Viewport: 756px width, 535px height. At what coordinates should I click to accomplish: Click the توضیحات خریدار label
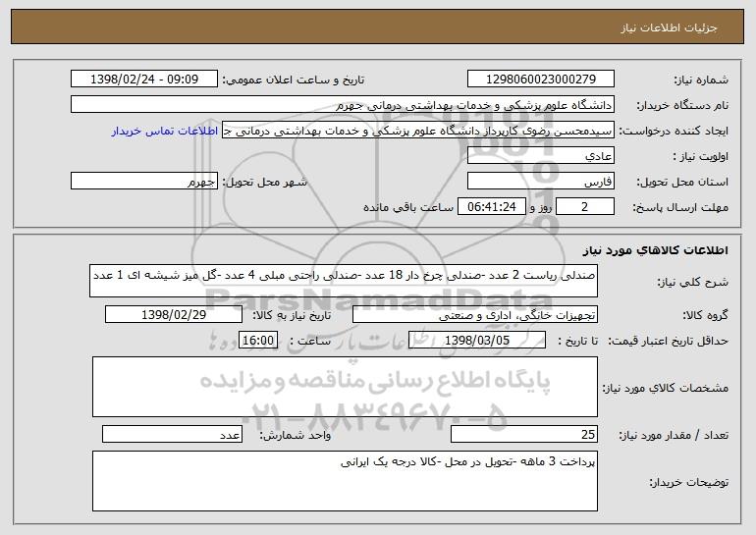[689, 482]
